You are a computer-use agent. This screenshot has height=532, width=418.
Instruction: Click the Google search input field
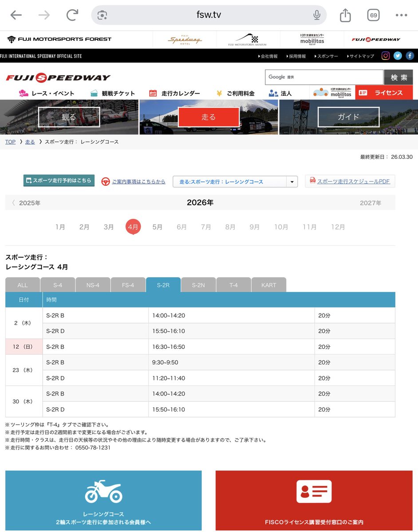(x=324, y=77)
